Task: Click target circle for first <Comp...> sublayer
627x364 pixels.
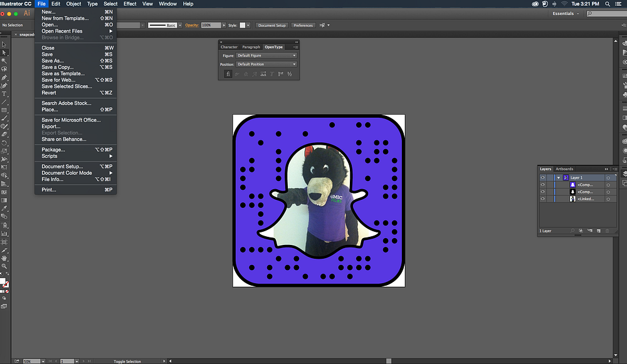Action: pos(608,185)
